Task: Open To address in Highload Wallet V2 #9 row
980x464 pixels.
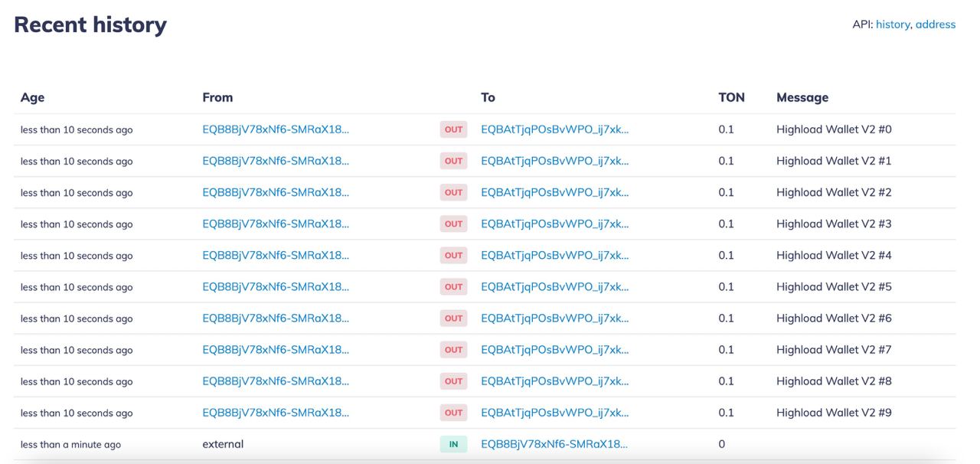Action: [555, 412]
